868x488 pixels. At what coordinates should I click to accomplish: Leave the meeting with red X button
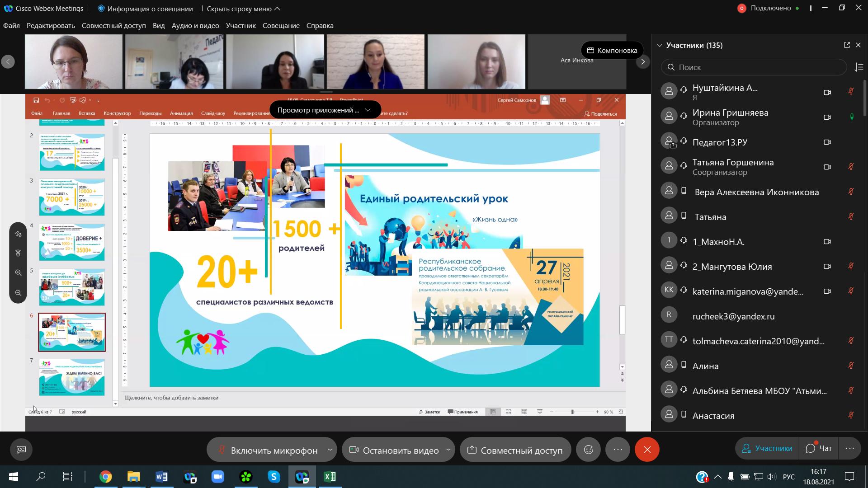point(647,450)
